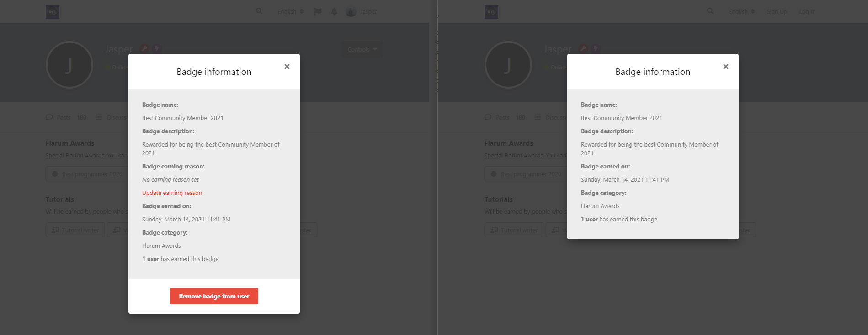Click Update earning reason link
This screenshot has height=335, width=868.
pos(172,193)
